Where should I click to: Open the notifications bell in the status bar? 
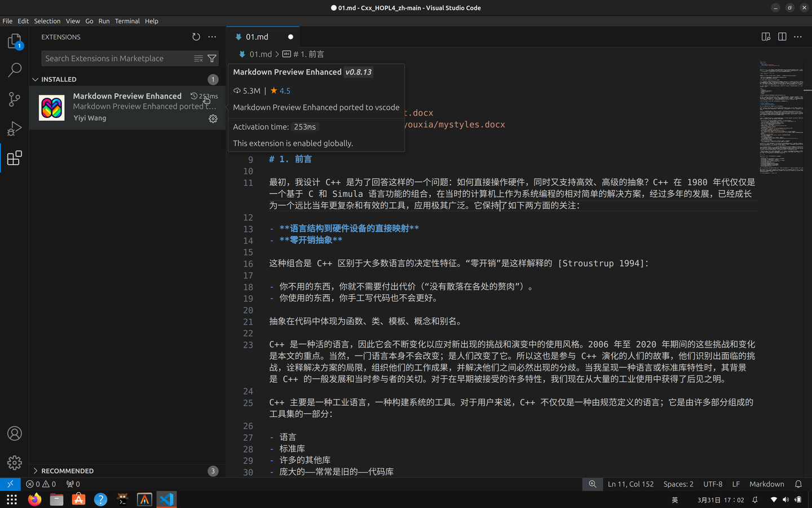pos(798,484)
